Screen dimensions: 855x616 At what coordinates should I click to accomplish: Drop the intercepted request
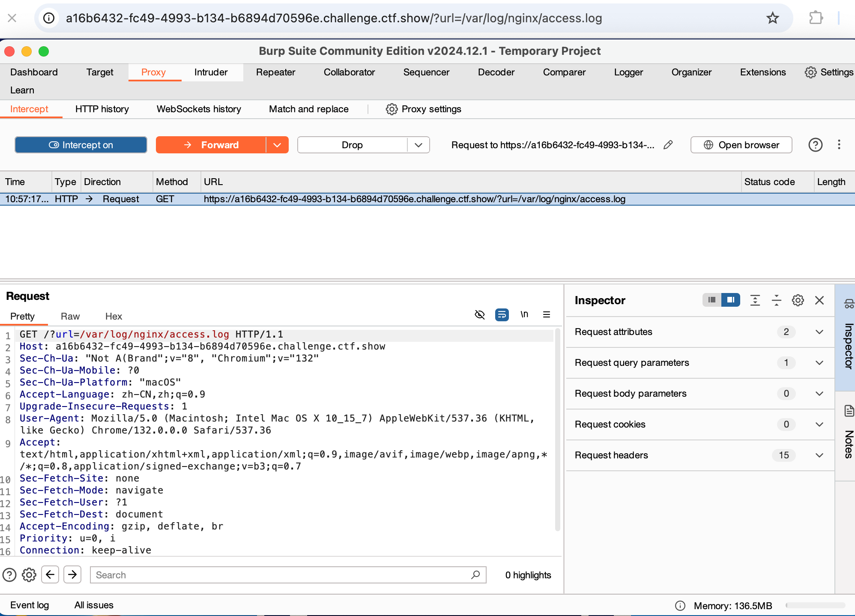point(352,145)
